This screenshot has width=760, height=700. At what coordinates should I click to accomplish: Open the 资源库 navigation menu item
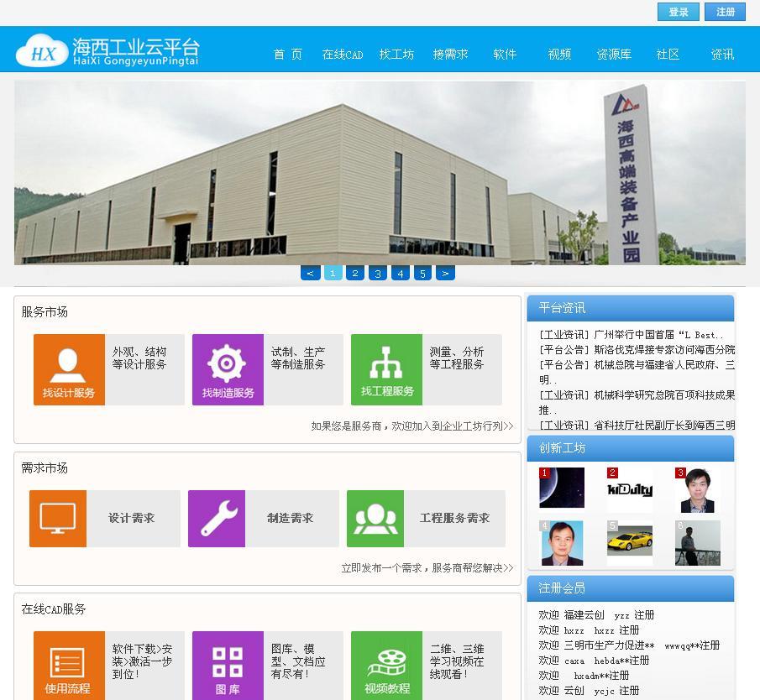click(x=614, y=55)
